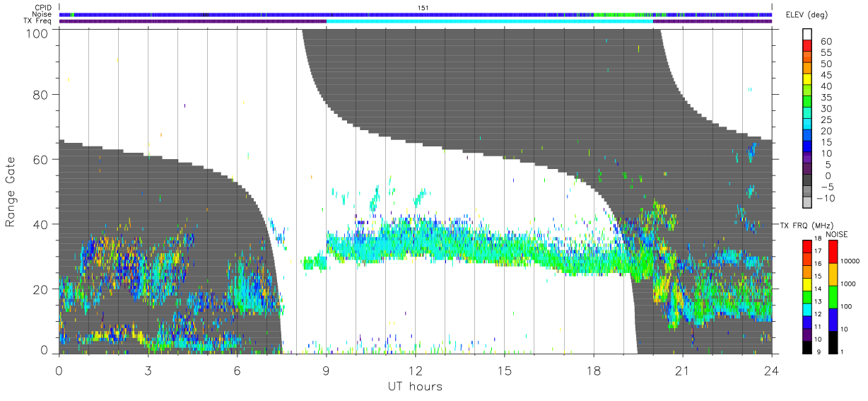Click the 9 label on TX FRQ scale
This screenshot has height=401, width=868.
coord(820,352)
